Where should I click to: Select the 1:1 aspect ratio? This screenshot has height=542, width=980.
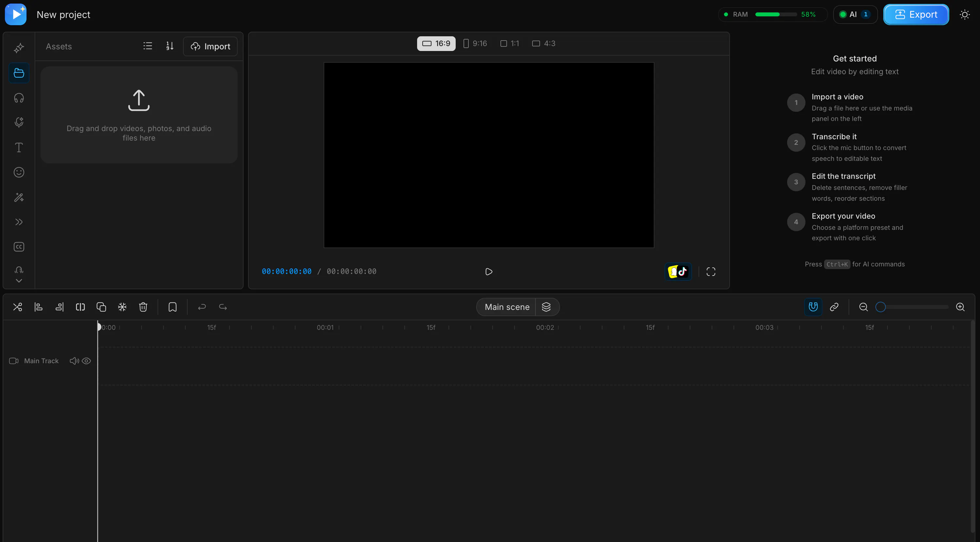coord(509,43)
